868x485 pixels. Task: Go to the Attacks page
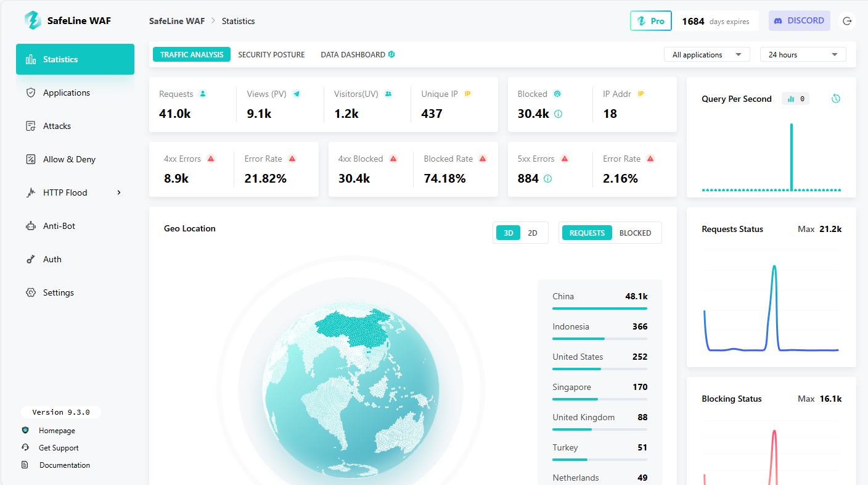pos(75,126)
